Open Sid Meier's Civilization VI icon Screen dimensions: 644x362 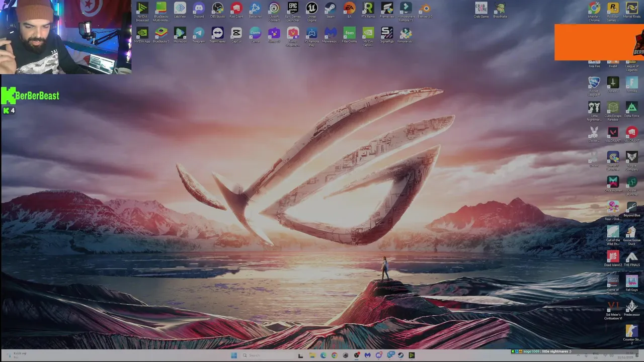point(613,310)
